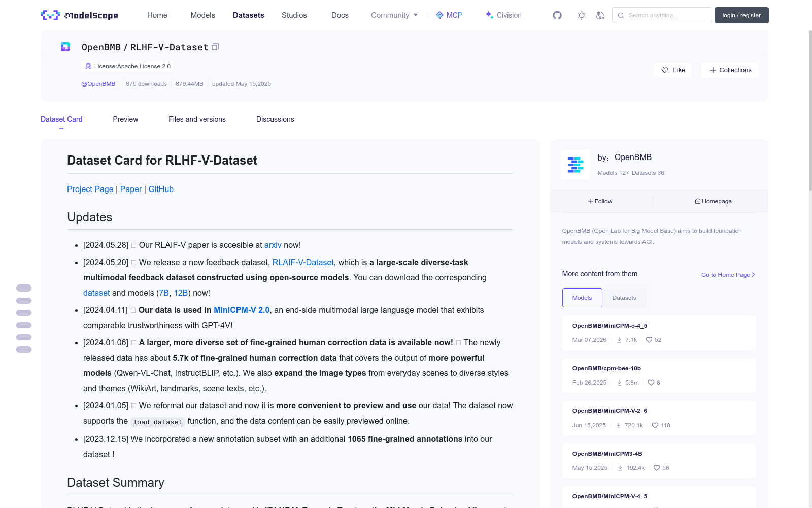812x508 pixels.
Task: Click the Civision sparkle icon in navbar
Action: pyautogui.click(x=489, y=15)
